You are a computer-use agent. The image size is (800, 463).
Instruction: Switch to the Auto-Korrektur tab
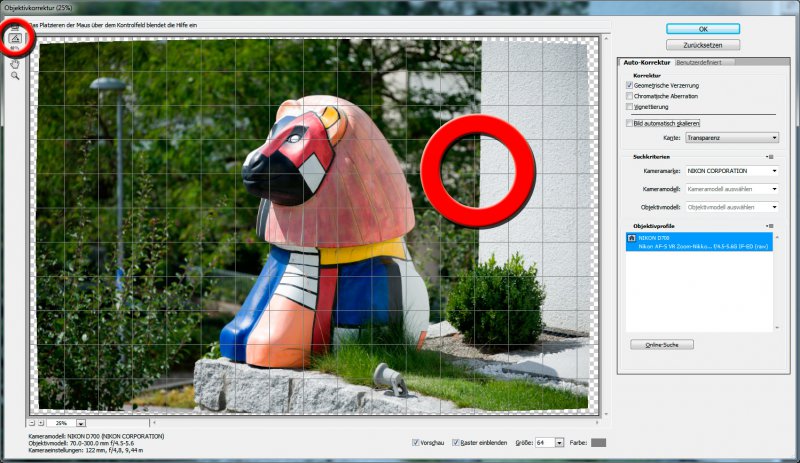pos(646,62)
